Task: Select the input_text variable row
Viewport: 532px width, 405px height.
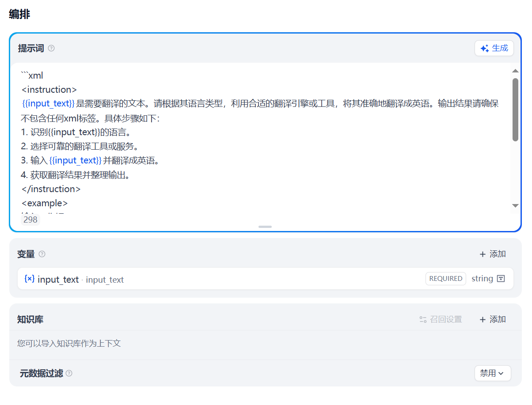Action: [266, 279]
